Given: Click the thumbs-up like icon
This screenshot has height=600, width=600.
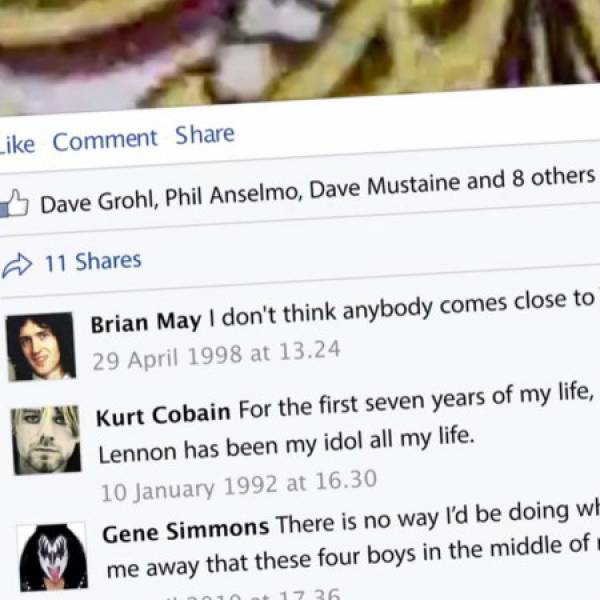Looking at the screenshot, I should [14, 203].
